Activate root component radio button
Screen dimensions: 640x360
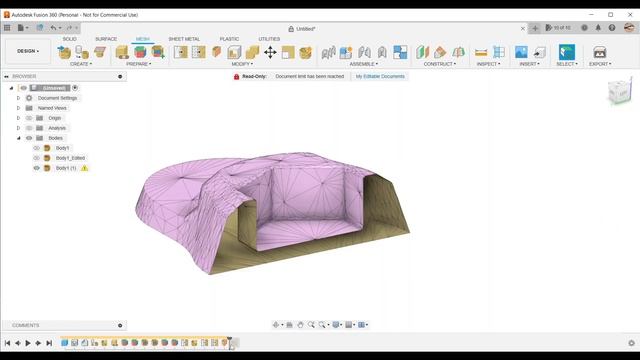75,88
